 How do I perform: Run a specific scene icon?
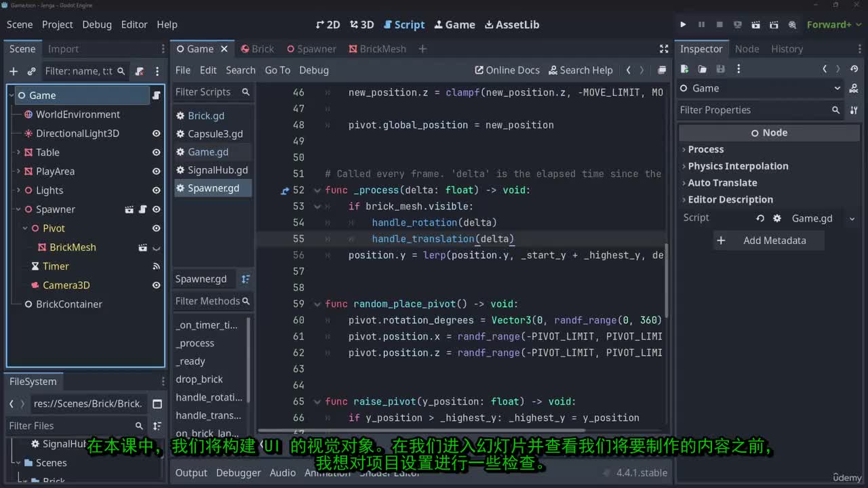tap(774, 24)
